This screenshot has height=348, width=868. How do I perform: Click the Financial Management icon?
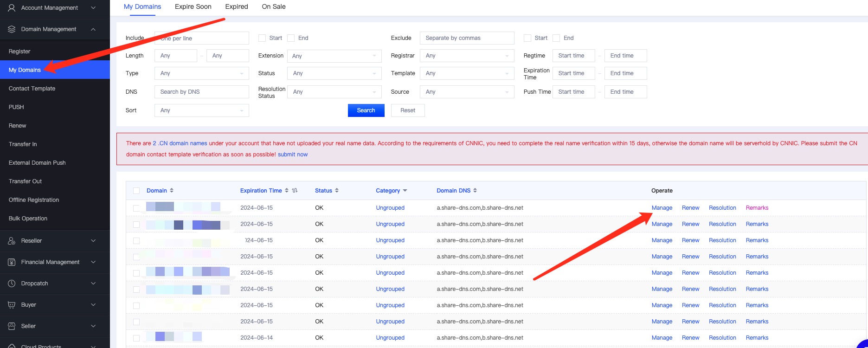tap(12, 262)
